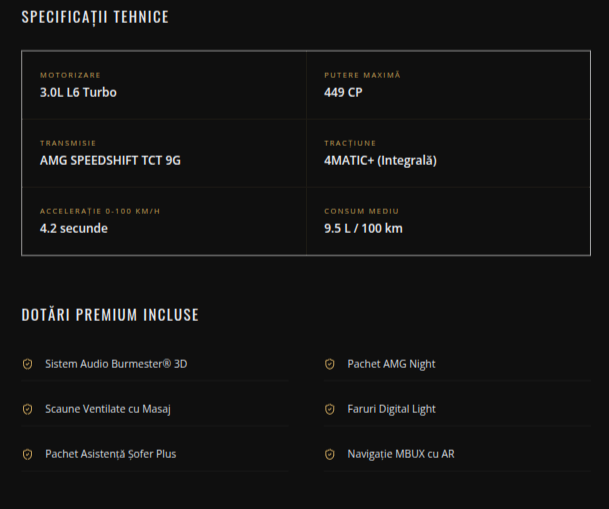Click shield icon beside Navigație MBUX cu AR
609x509 pixels.
[330, 454]
